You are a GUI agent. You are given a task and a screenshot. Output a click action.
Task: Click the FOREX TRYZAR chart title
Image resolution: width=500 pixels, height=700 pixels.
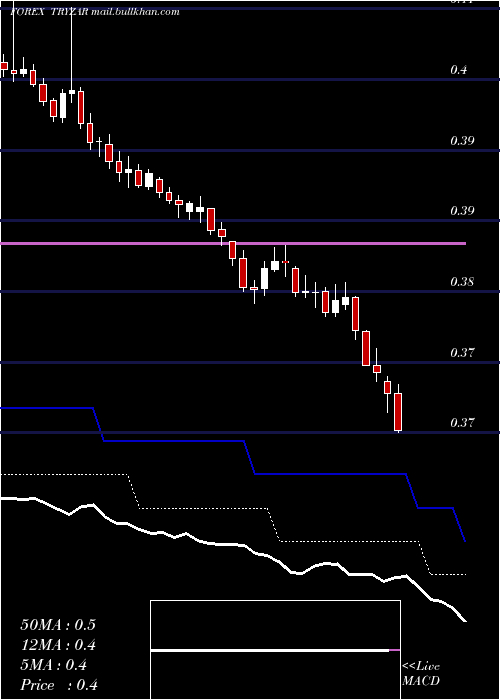tap(49, 12)
